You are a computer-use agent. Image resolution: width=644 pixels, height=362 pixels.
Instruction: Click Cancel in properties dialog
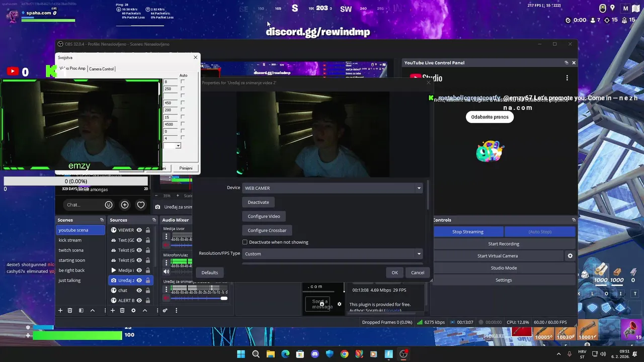pyautogui.click(x=418, y=273)
